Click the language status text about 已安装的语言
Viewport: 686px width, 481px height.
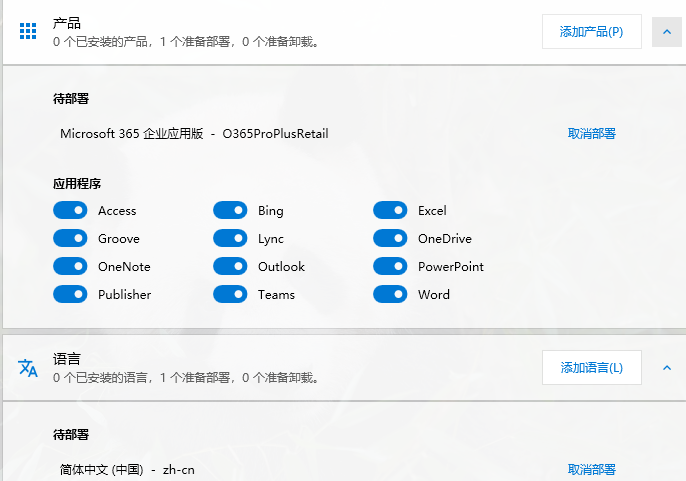tap(186, 378)
